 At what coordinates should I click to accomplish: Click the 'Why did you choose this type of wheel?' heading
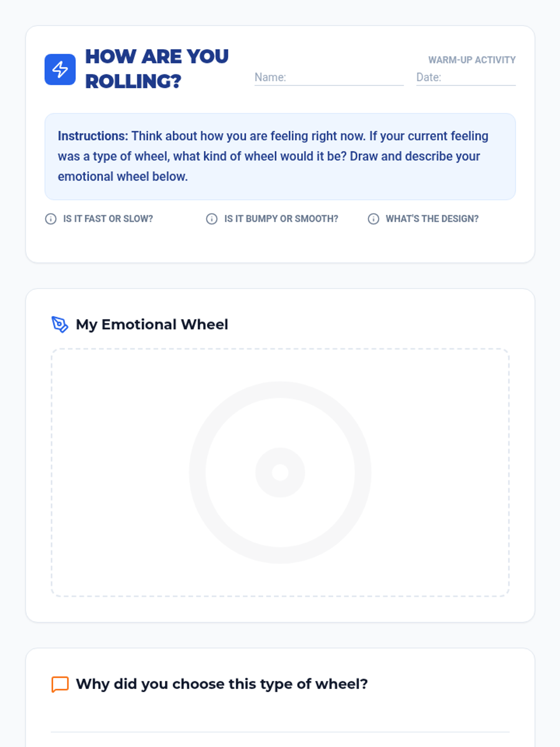pos(222,684)
